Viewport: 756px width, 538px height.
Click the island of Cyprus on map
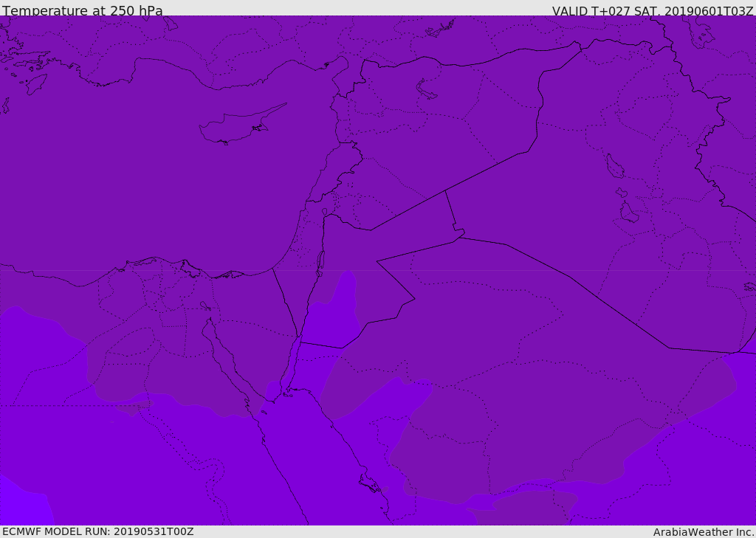click(242, 125)
